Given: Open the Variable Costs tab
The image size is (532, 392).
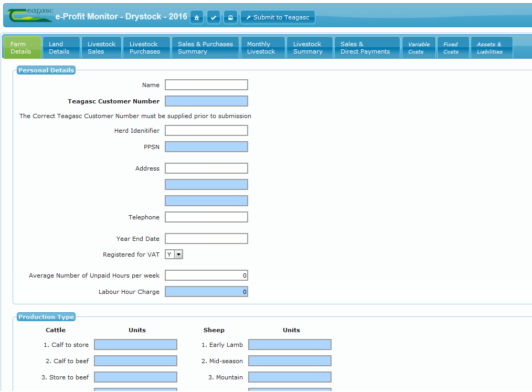Looking at the screenshot, I should (x=419, y=48).
